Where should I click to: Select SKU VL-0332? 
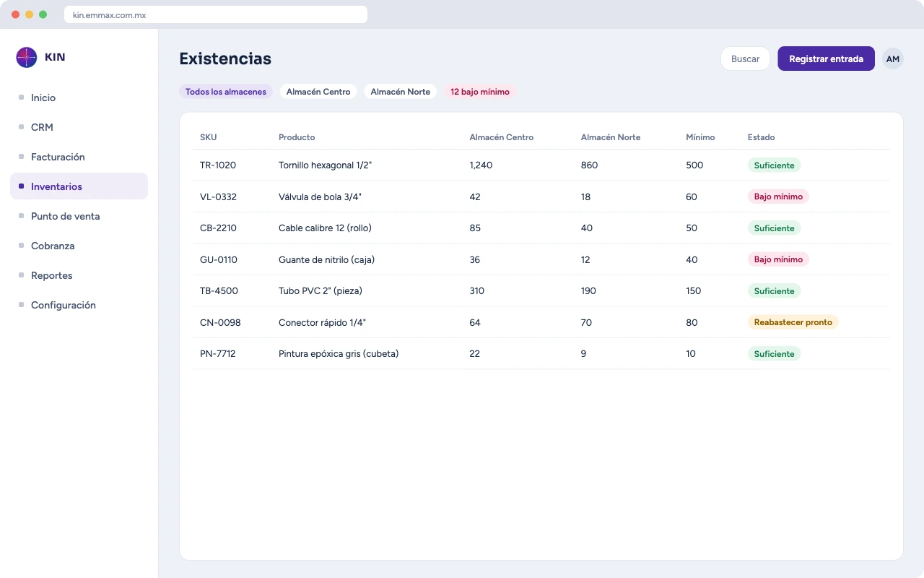[218, 197]
